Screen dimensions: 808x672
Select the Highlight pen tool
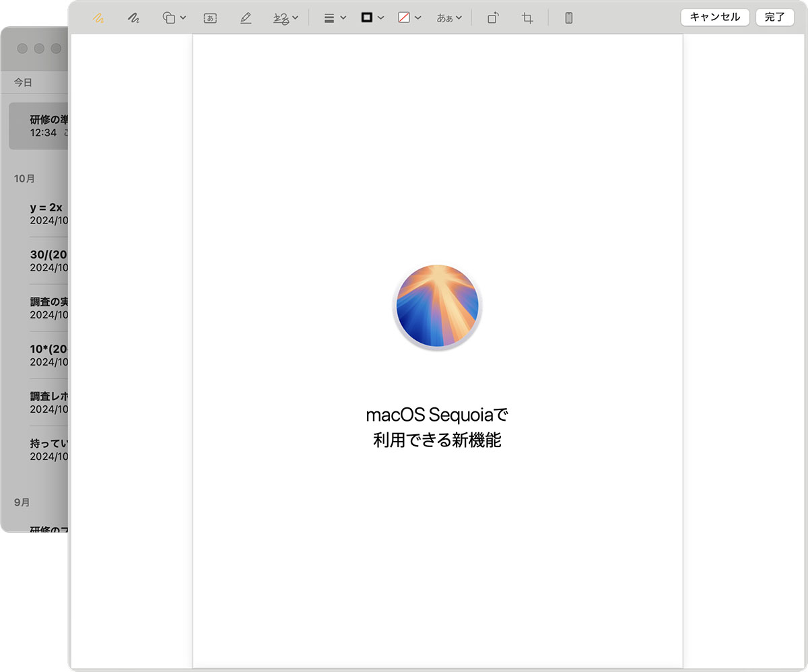246,18
